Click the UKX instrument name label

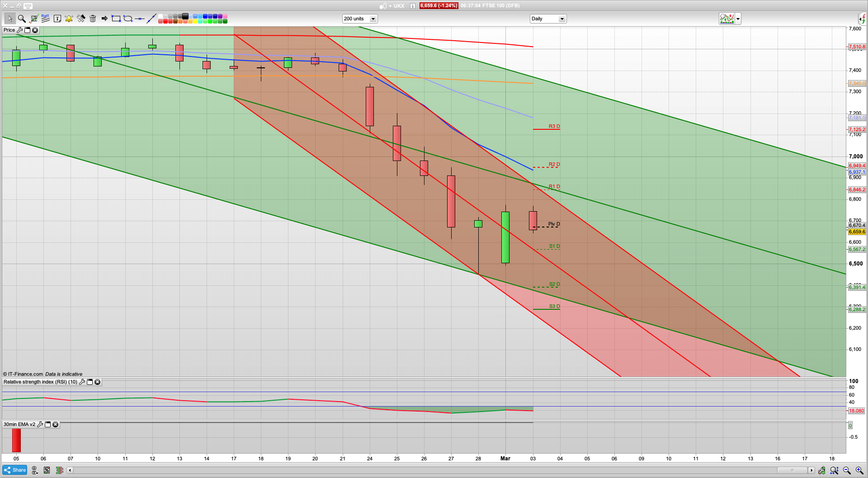point(399,6)
